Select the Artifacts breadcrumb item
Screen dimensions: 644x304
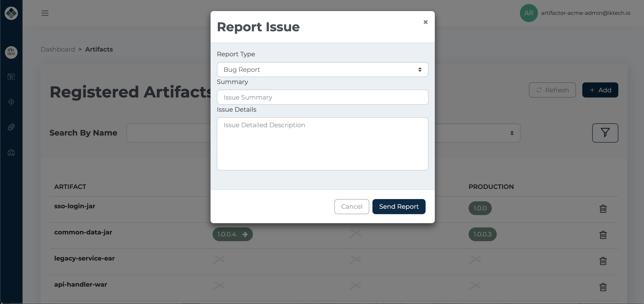(x=99, y=49)
